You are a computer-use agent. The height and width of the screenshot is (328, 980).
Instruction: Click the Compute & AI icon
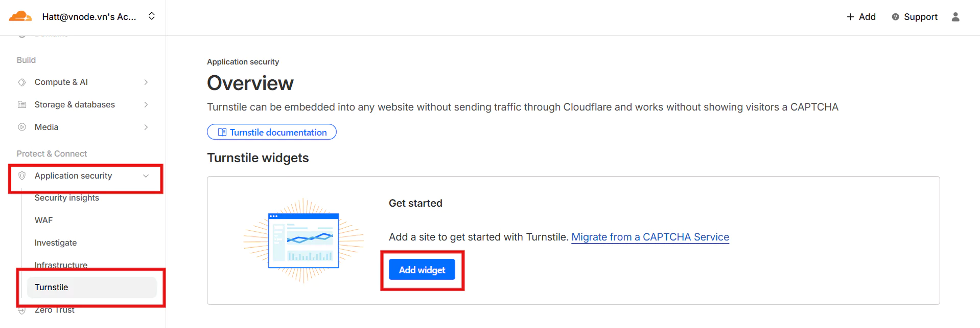click(x=22, y=82)
